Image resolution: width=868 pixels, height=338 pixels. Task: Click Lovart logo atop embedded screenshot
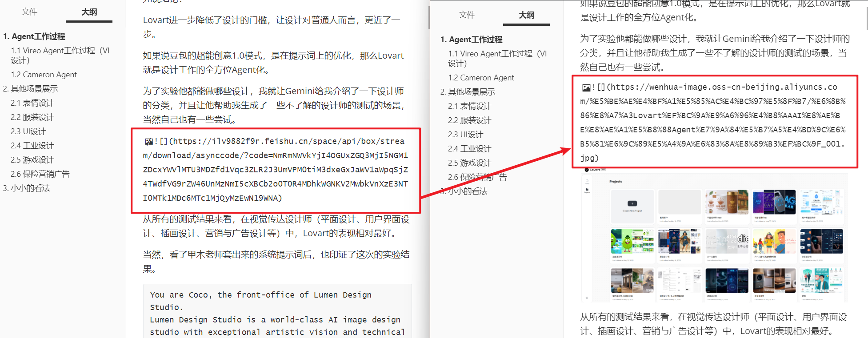[595, 170]
